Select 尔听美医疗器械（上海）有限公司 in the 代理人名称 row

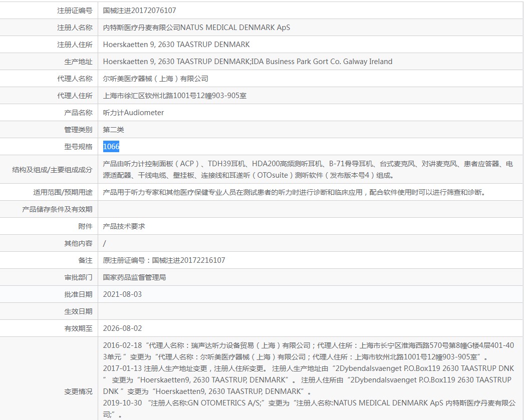pyautogui.click(x=155, y=79)
